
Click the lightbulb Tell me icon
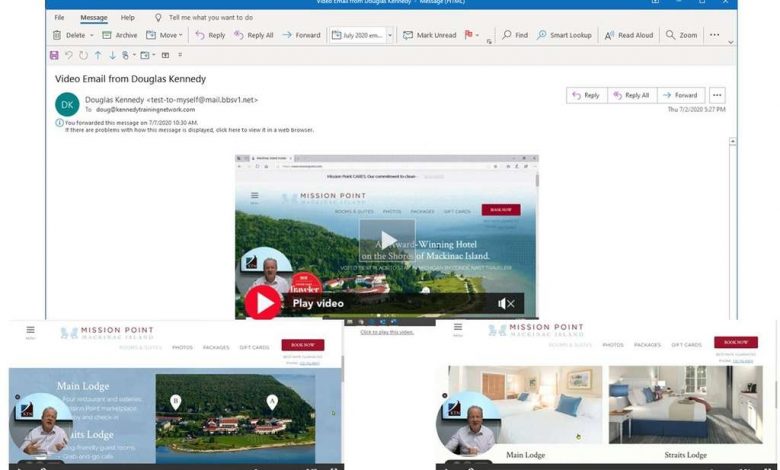coord(158,17)
